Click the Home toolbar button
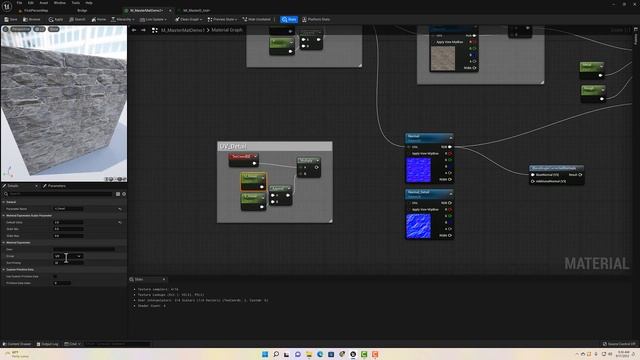Viewport: 640px width, 360px height. pos(99,20)
